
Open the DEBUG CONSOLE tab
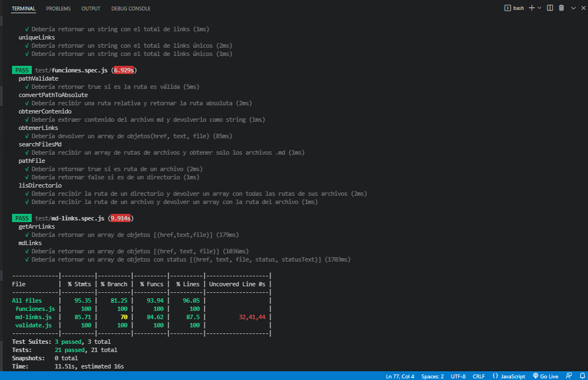(130, 8)
